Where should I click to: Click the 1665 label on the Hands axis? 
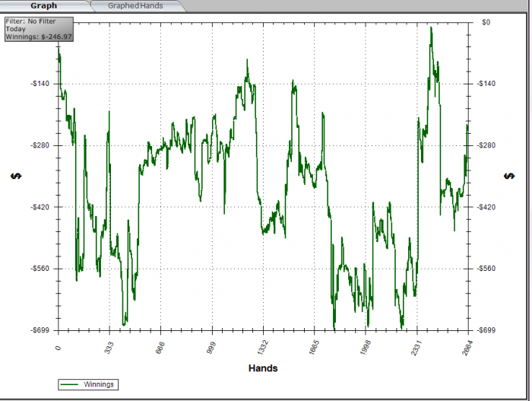(x=313, y=347)
